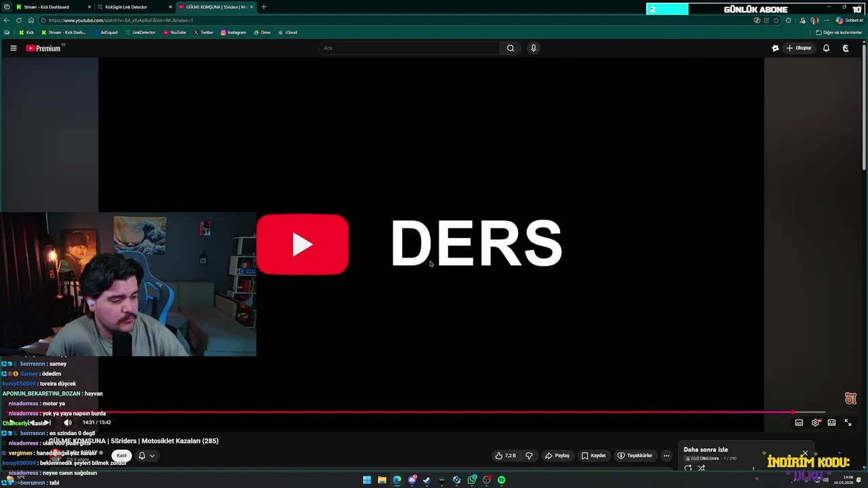The height and width of the screenshot is (488, 868).
Task: Open player settings gear icon
Action: [816, 422]
